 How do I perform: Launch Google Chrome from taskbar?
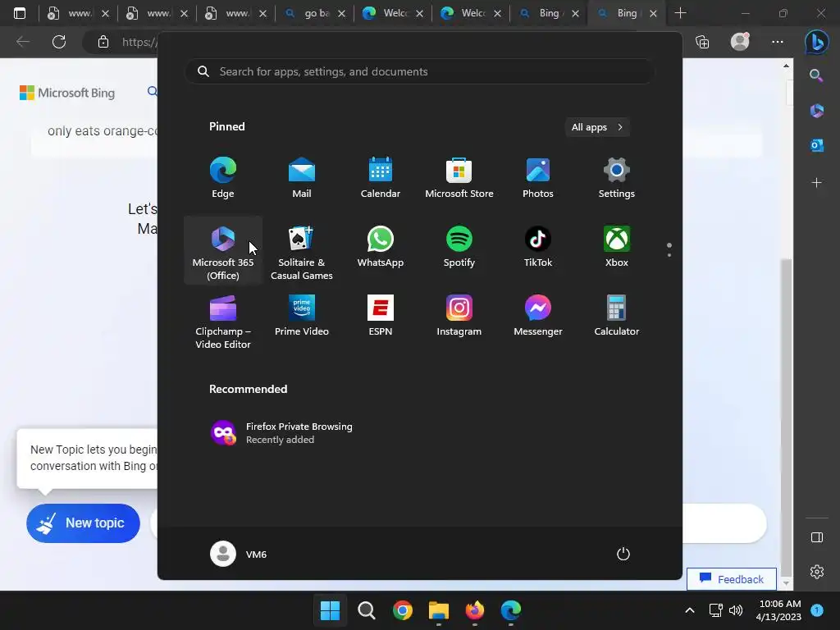point(402,610)
